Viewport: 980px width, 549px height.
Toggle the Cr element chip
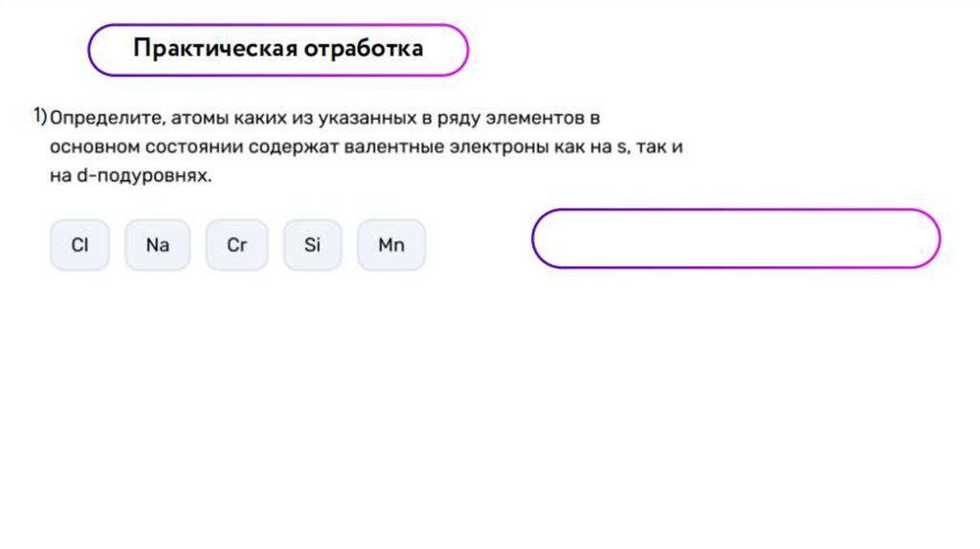[236, 245]
